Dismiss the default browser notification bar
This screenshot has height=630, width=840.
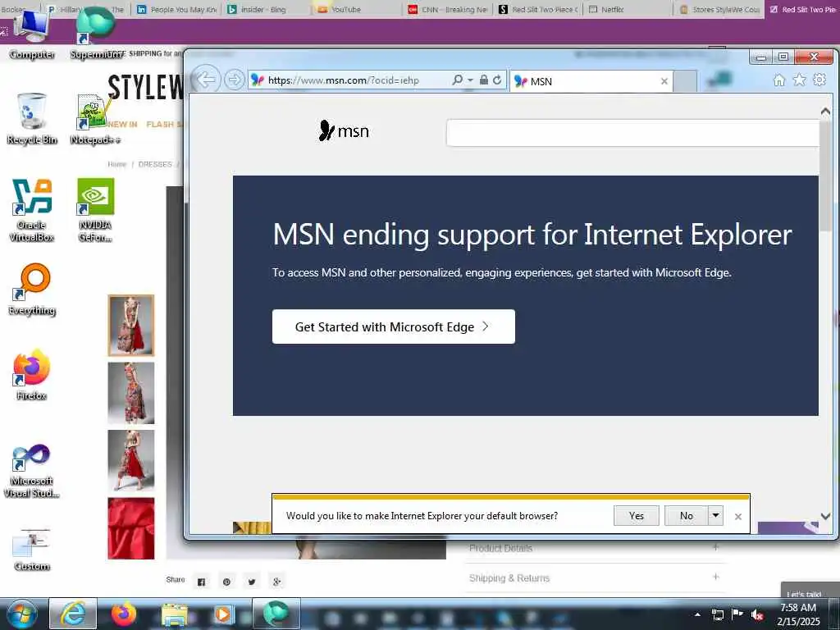[738, 517]
